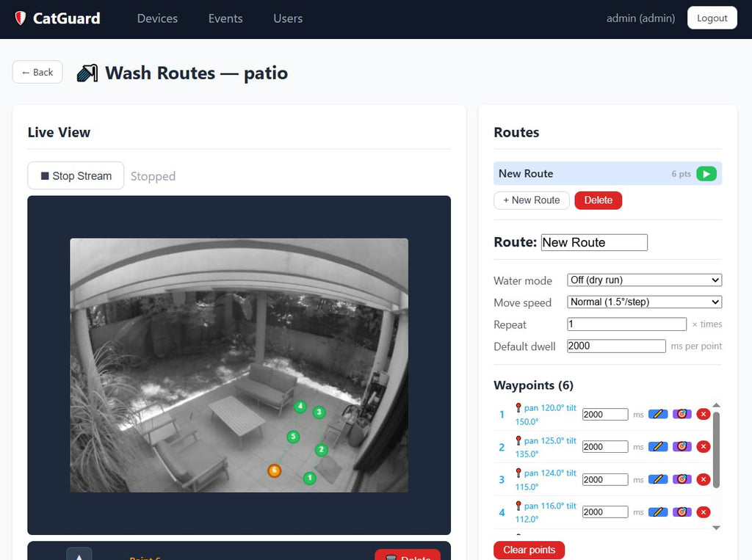752x560 pixels.
Task: Delete the selected route
Action: click(x=598, y=200)
